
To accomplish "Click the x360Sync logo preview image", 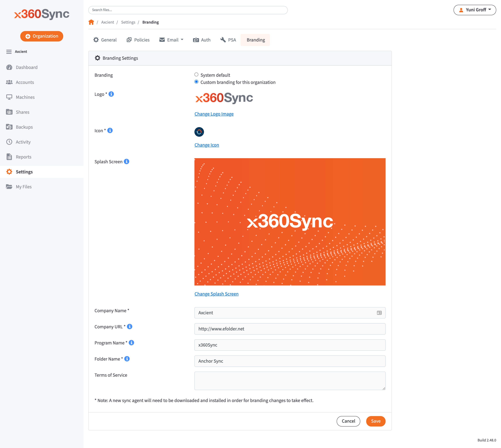I will 224,98.
